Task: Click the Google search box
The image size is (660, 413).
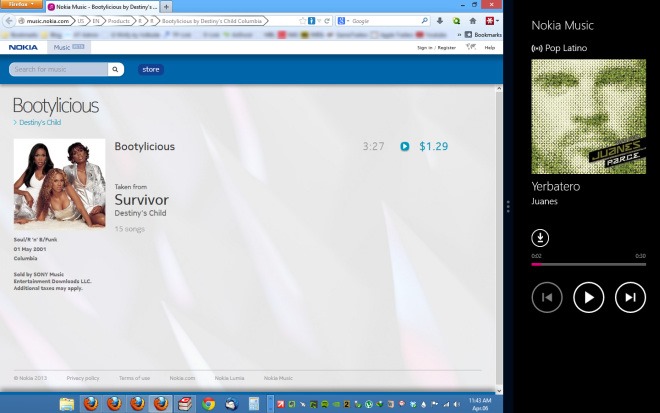Action: pyautogui.click(x=385, y=21)
